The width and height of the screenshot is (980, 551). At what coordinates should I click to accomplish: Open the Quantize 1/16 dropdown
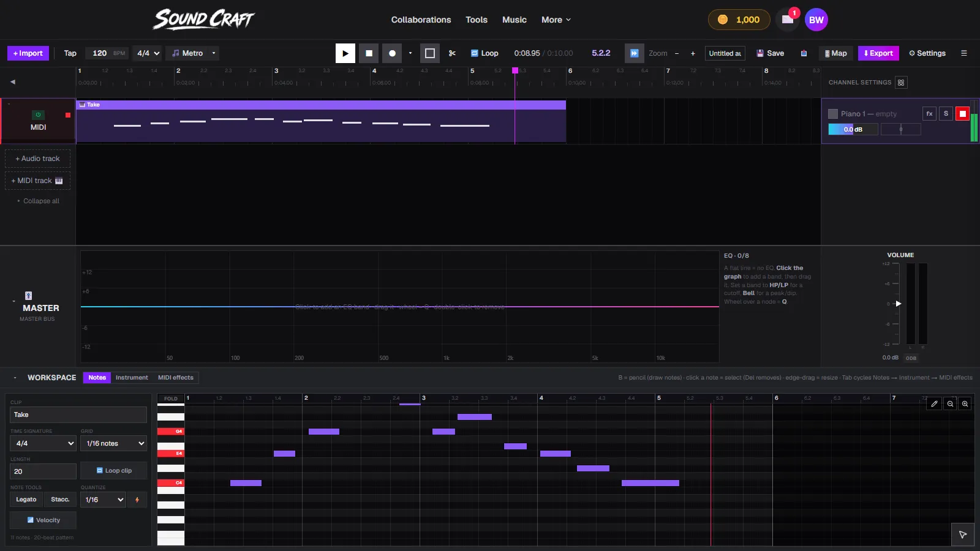(x=103, y=500)
